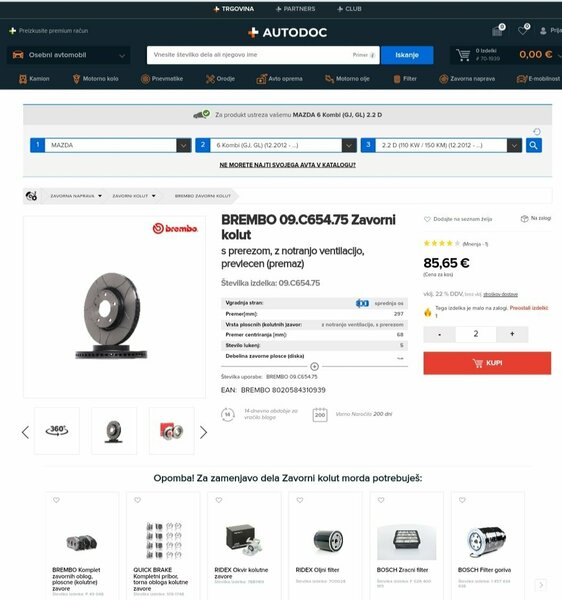Open the MAZDA make dropdown
Image resolution: width=562 pixels, height=600 pixels.
[111, 145]
